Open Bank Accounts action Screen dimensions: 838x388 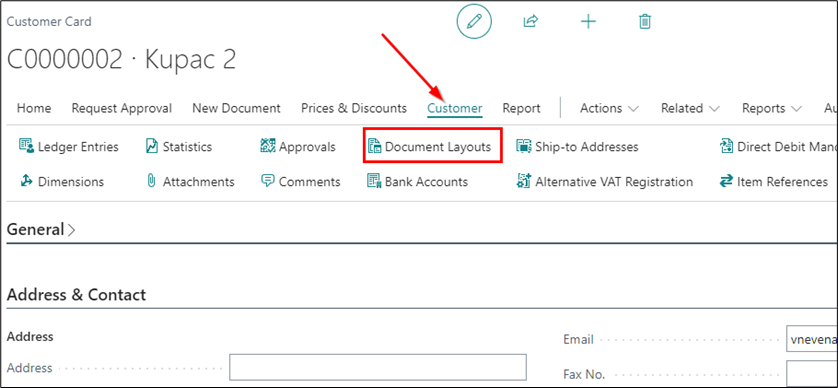417,182
